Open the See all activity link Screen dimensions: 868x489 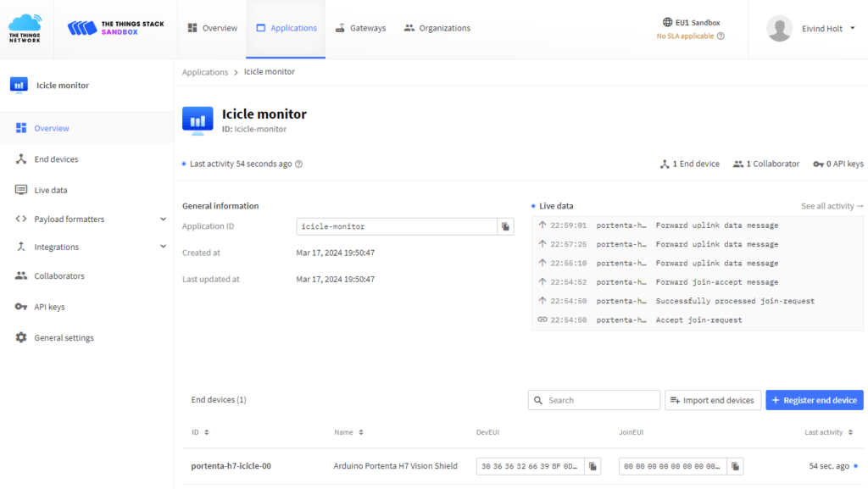click(x=832, y=206)
